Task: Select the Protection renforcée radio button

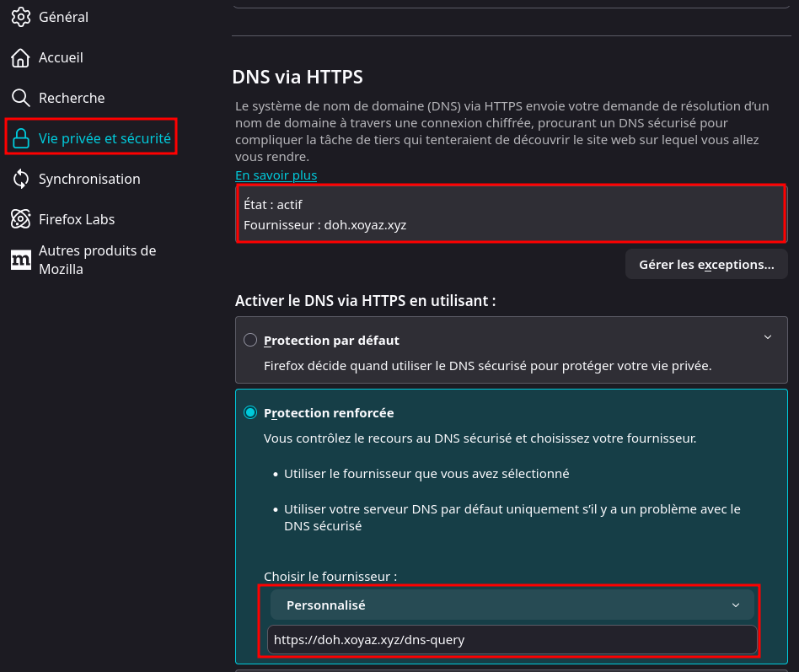Action: [250, 413]
